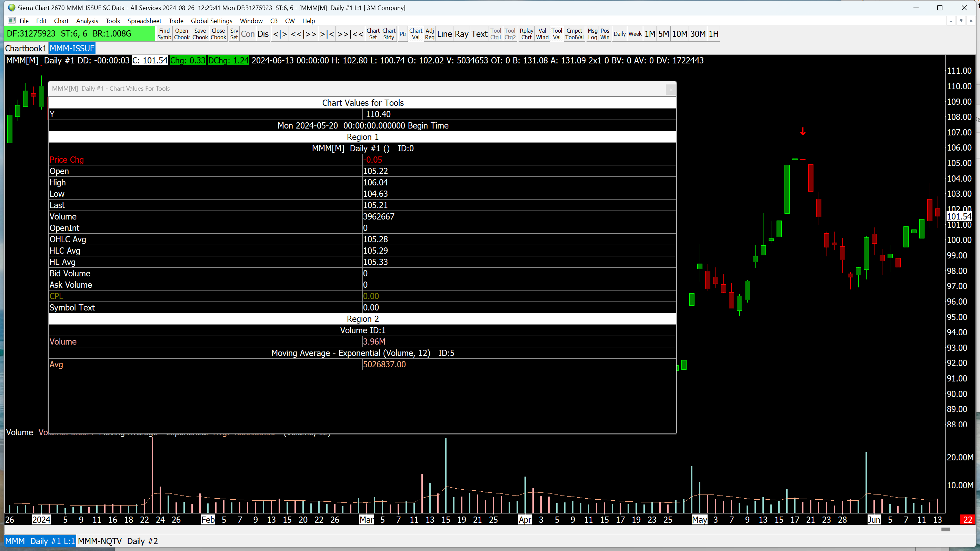The height and width of the screenshot is (551, 980).
Task: Toggle the Chart Val button
Action: tap(416, 34)
